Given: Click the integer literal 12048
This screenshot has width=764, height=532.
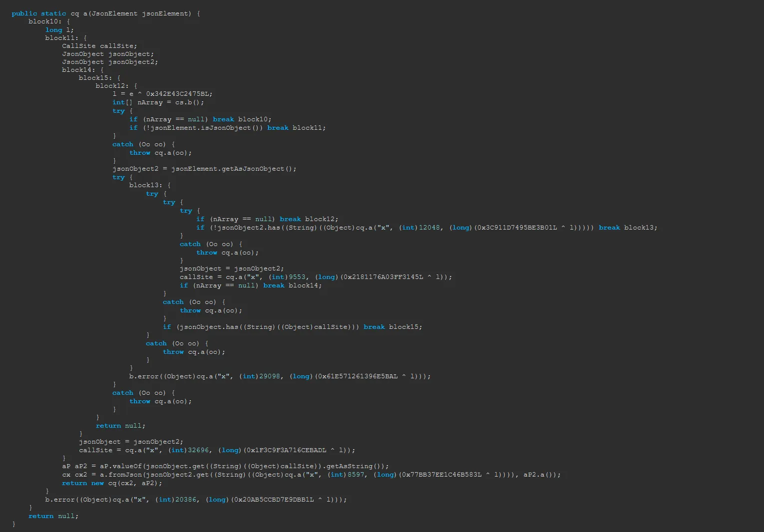Looking at the screenshot, I should point(429,228).
